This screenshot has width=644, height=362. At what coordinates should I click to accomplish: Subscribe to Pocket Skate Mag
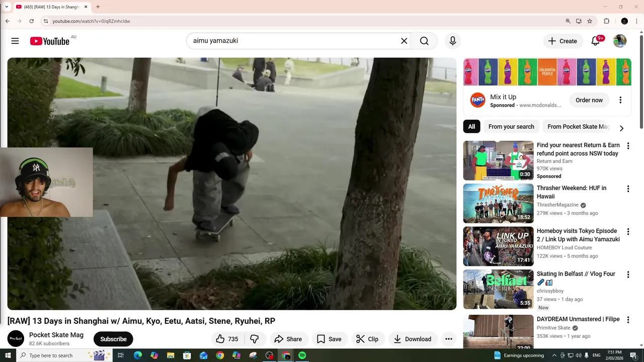click(113, 339)
